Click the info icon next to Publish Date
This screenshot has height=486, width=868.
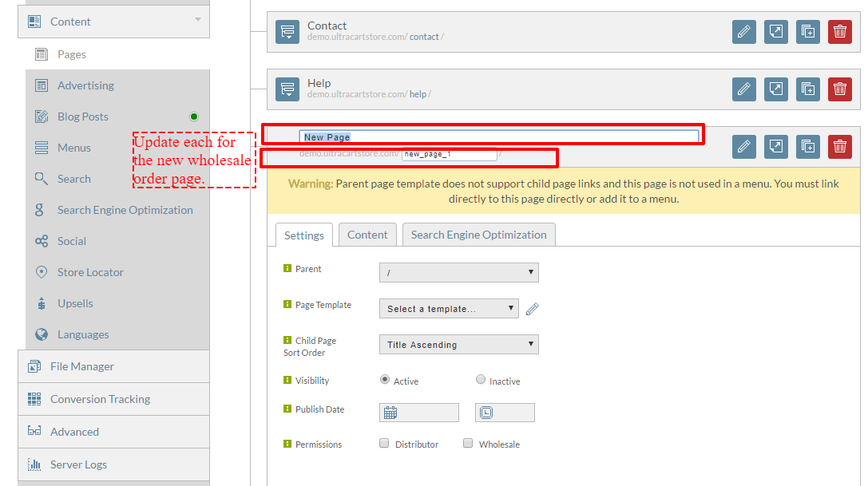[287, 409]
